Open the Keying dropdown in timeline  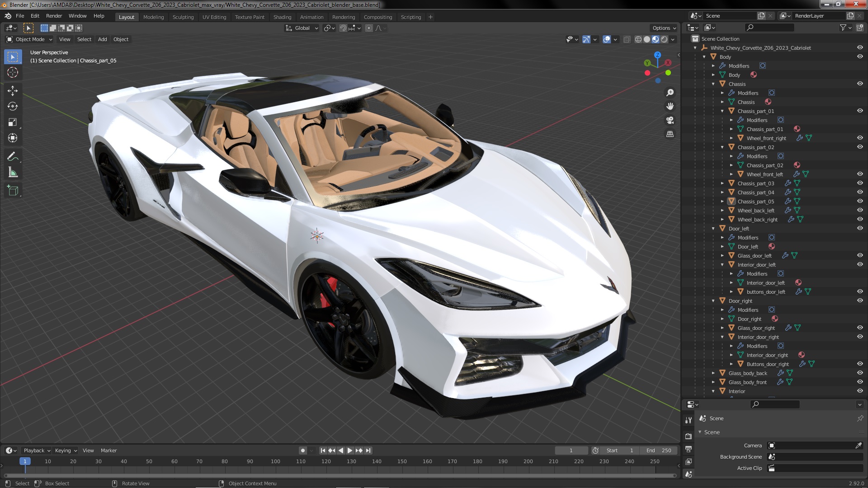tap(66, 450)
